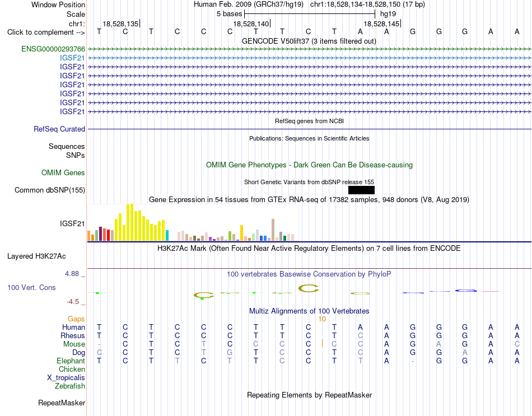Click 'Publications: Sequences in Scientific Articles' title
Image resolution: width=532 pixels, height=416 pixels.
(x=309, y=138)
